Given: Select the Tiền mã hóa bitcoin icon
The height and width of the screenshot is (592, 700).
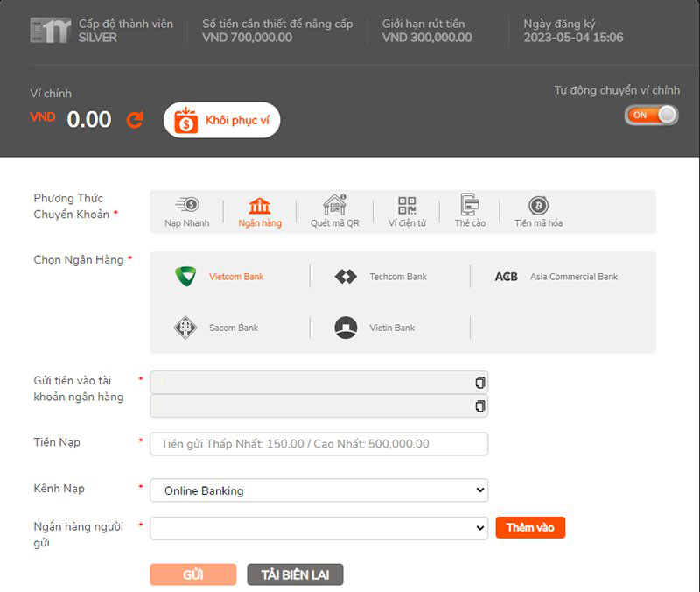Looking at the screenshot, I should point(538,206).
